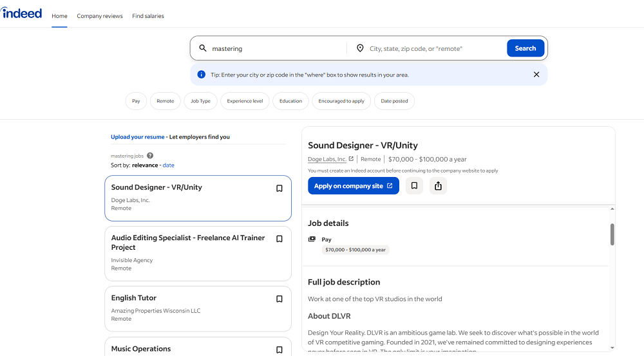Open the Remote filter
The height and width of the screenshot is (356, 644).
[165, 101]
